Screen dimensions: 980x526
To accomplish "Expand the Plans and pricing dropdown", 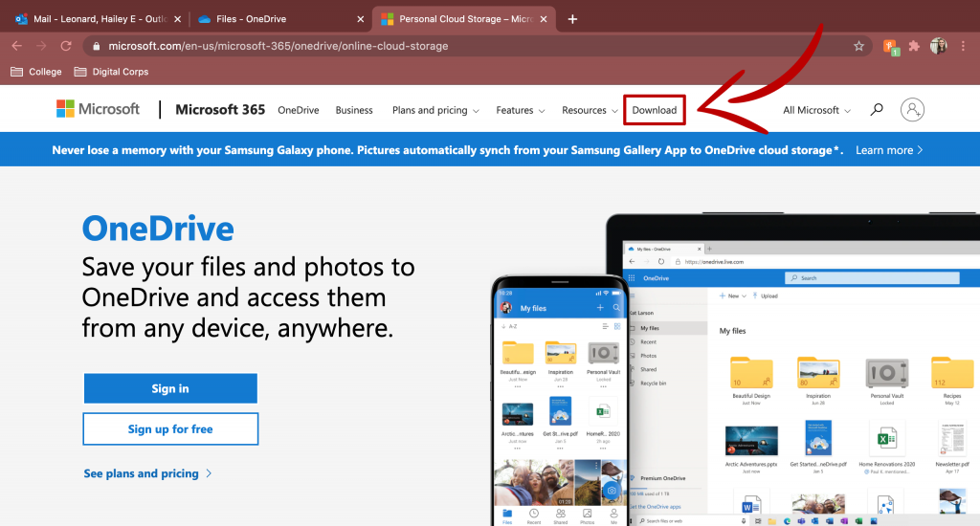I will pyautogui.click(x=435, y=110).
